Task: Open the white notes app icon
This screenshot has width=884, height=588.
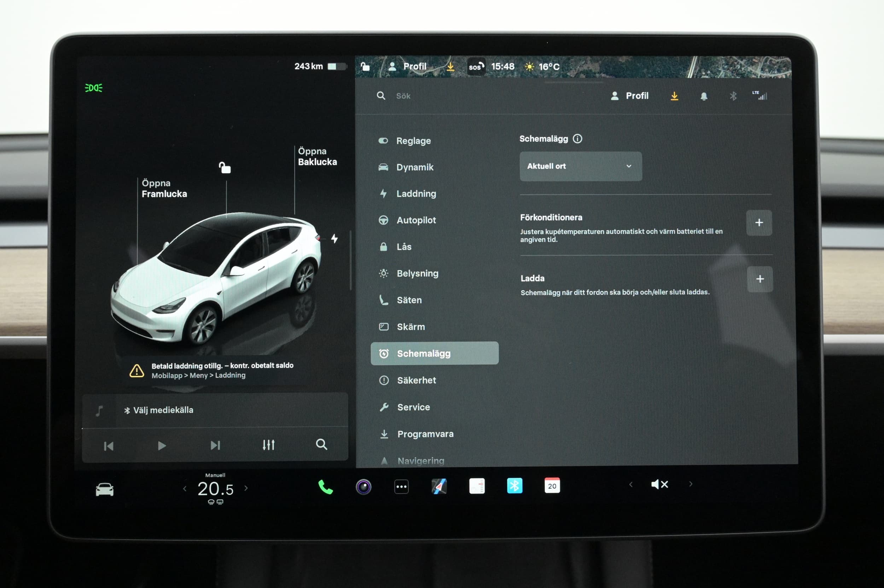Action: (x=477, y=486)
